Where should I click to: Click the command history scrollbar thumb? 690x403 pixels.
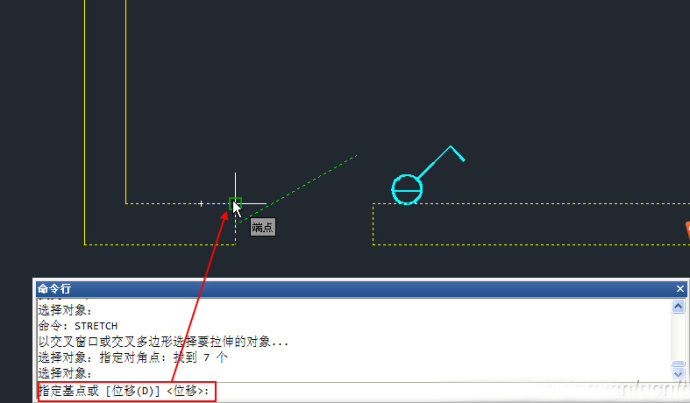point(678,364)
